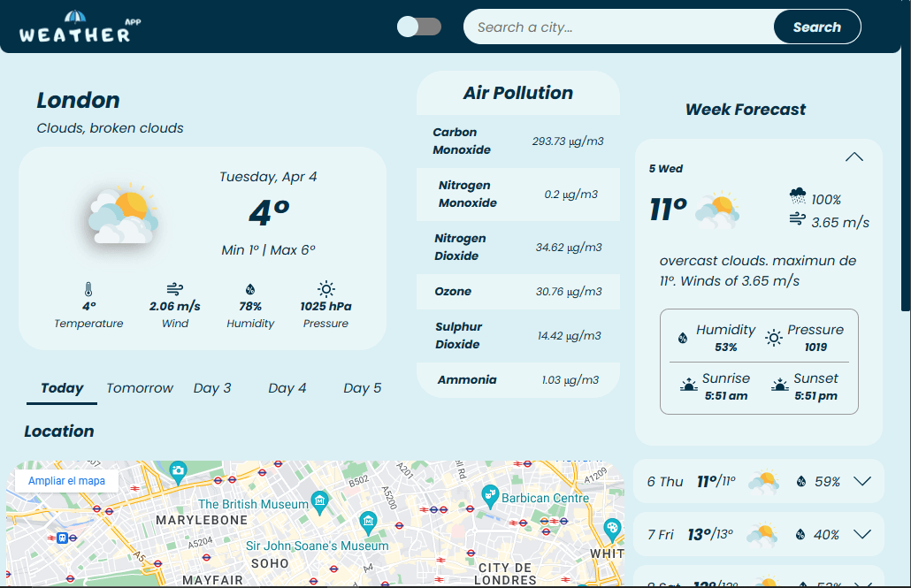Expand Thursday's forecast row
Screen dimensions: 911x588
click(860, 481)
